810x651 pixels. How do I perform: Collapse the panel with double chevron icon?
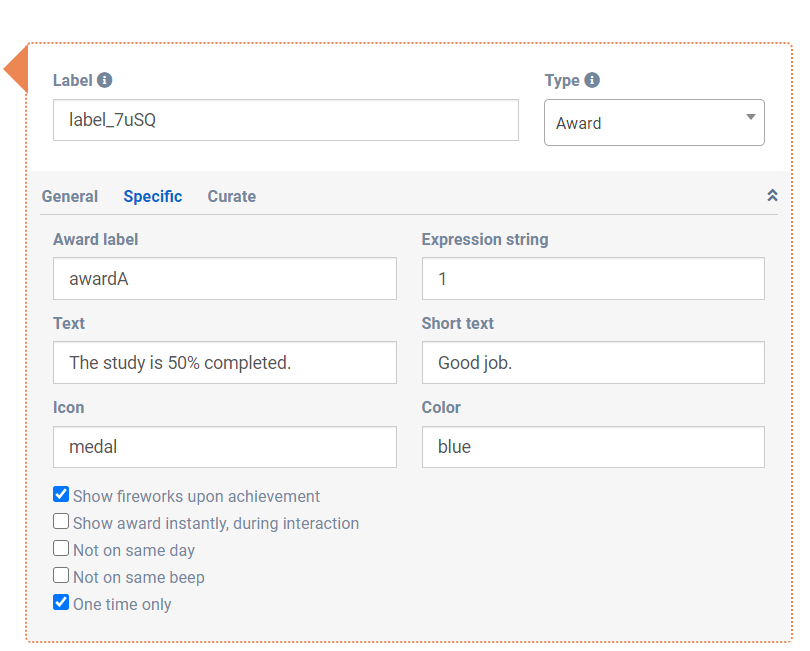pyautogui.click(x=772, y=196)
